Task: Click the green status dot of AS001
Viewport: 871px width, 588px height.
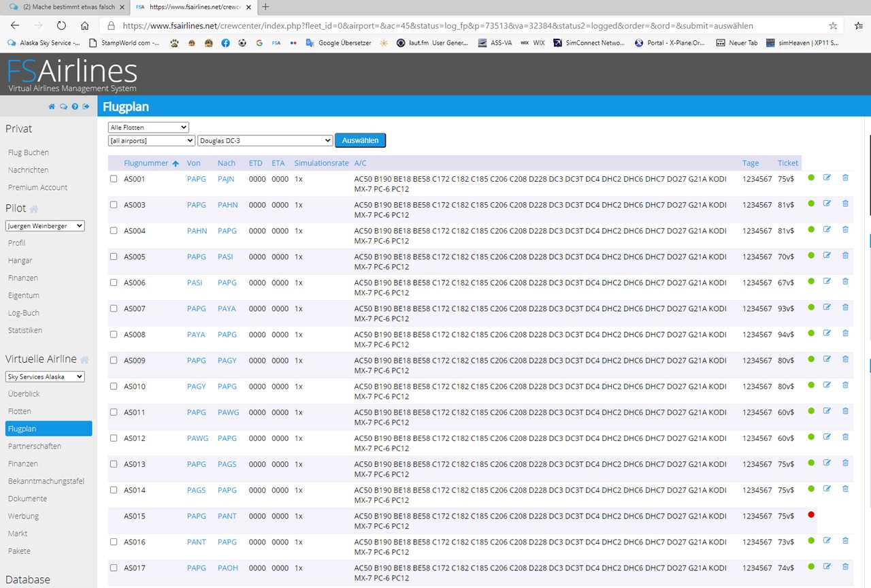Action: (811, 177)
